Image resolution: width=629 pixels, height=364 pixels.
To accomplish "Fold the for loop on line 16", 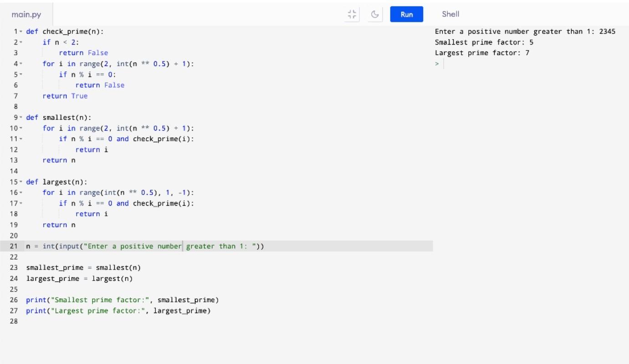I will [21, 193].
